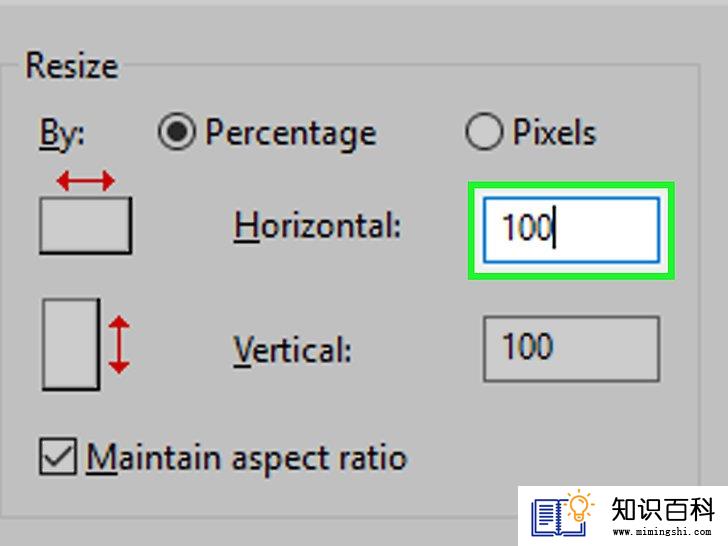Click the red vertical double-arrow
Screen dimensions: 728x546
click(119, 345)
